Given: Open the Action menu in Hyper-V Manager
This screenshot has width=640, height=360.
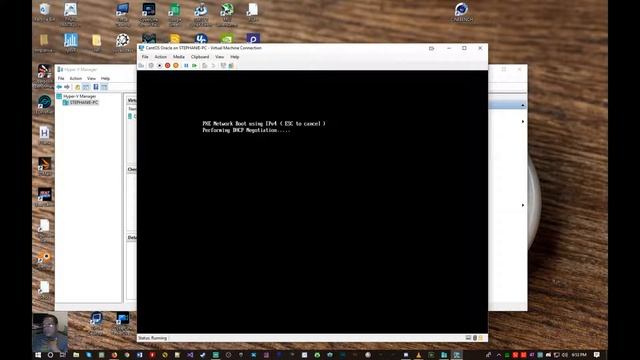Looking at the screenshot, I should point(76,78).
